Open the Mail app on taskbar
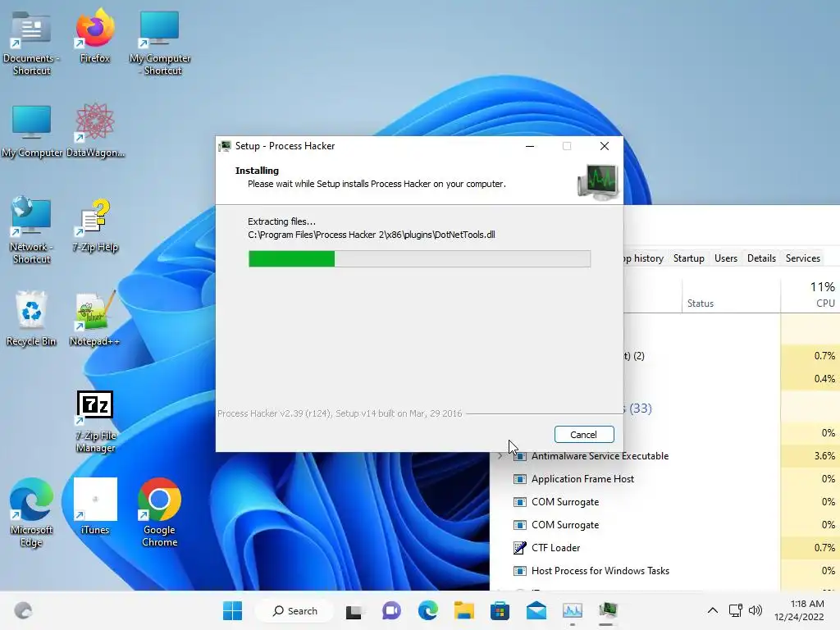Screen dimensions: 840x630 click(536, 610)
